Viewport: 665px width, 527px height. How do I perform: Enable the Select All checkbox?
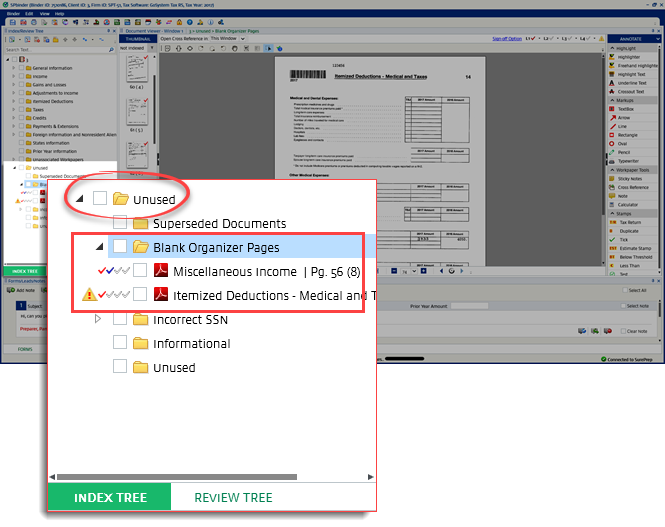point(624,291)
